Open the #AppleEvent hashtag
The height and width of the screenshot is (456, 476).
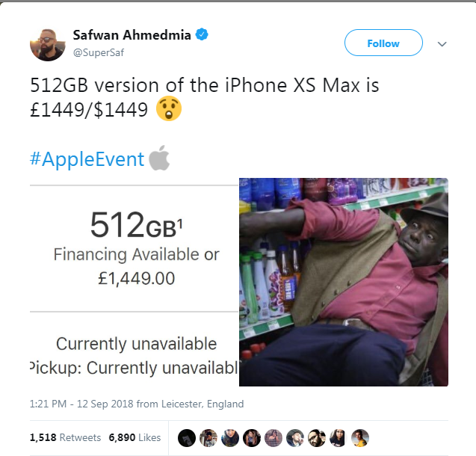tap(87, 158)
